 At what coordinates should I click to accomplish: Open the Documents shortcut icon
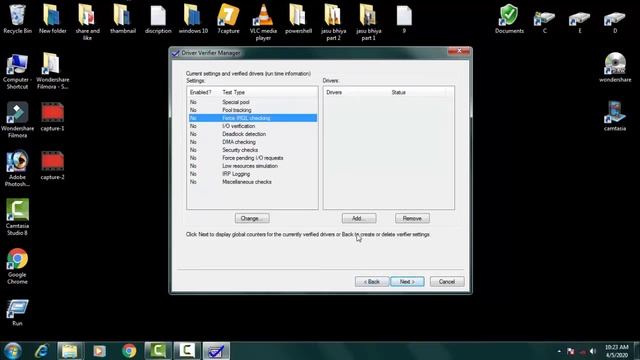tap(509, 18)
